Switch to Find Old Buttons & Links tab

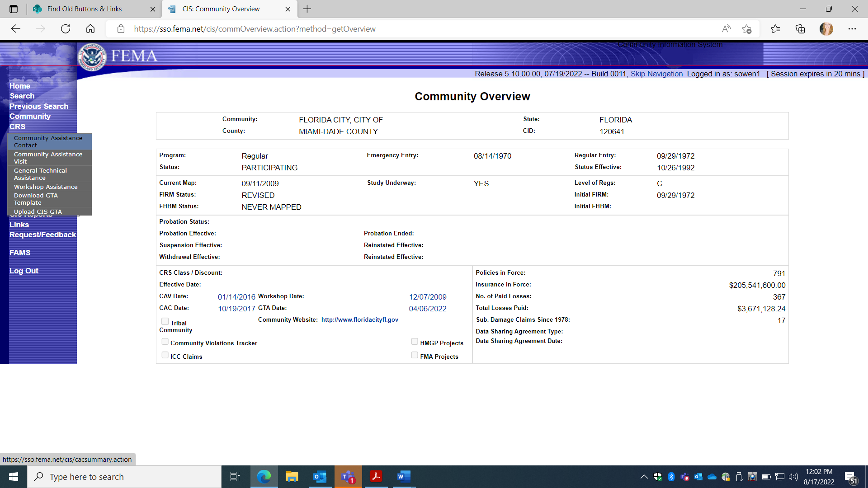pos(85,9)
